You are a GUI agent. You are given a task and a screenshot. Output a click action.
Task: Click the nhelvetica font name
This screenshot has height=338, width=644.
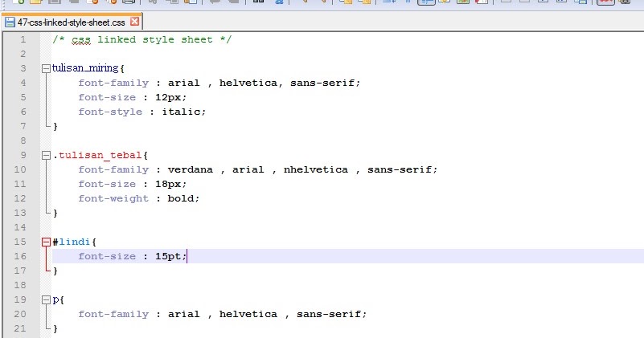(x=315, y=170)
